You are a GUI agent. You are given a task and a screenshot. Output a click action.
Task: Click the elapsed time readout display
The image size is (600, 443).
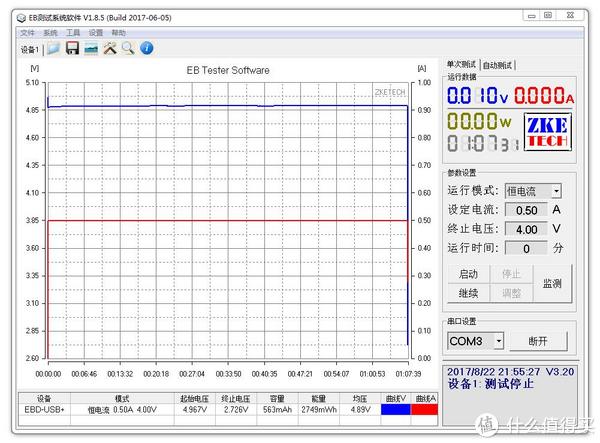click(483, 144)
